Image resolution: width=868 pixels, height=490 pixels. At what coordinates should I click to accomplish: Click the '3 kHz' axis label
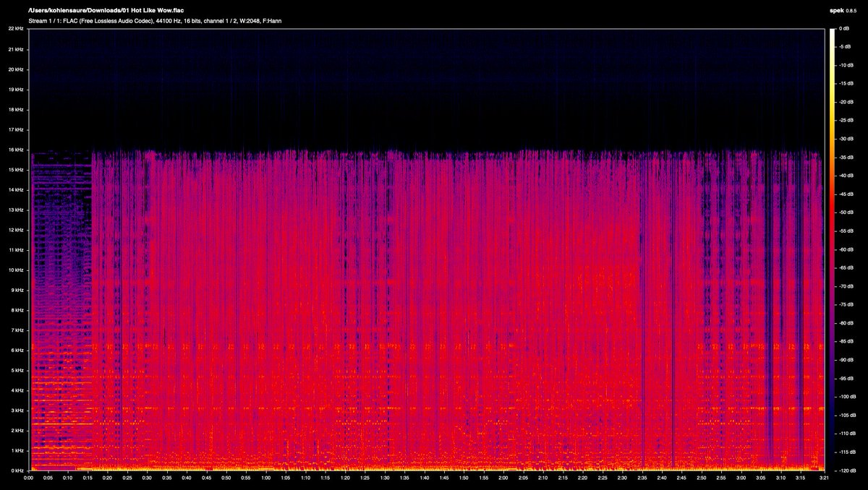pos(17,410)
